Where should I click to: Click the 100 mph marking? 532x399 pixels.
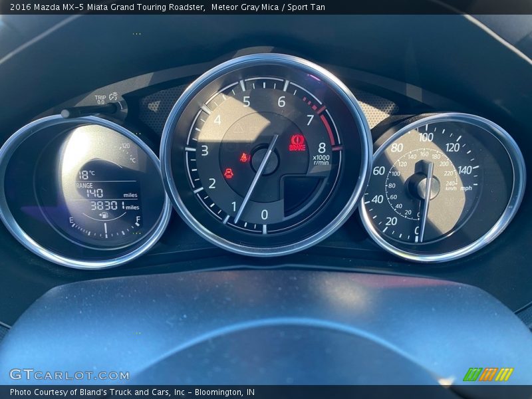coord(426,138)
